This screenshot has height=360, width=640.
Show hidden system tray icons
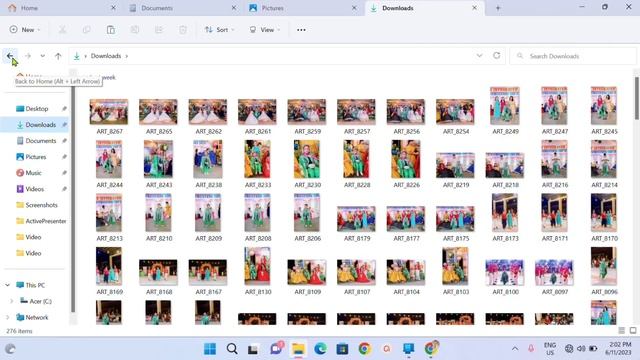515,349
